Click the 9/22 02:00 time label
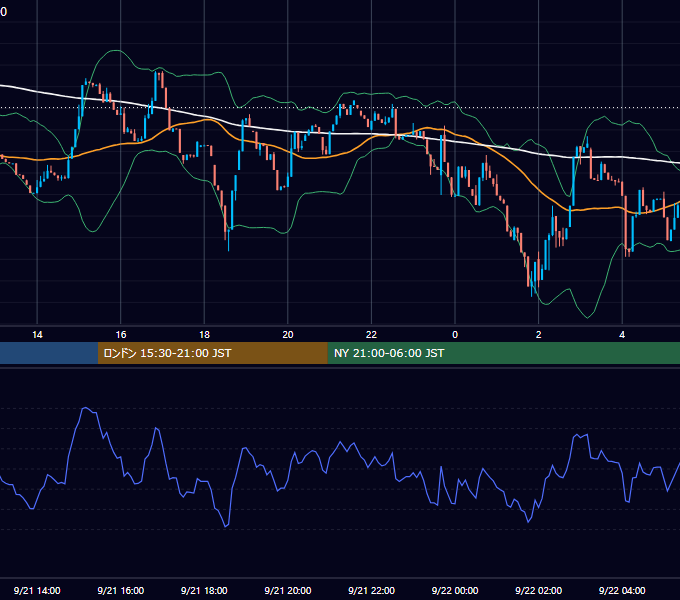680x600 pixels. pos(539,590)
